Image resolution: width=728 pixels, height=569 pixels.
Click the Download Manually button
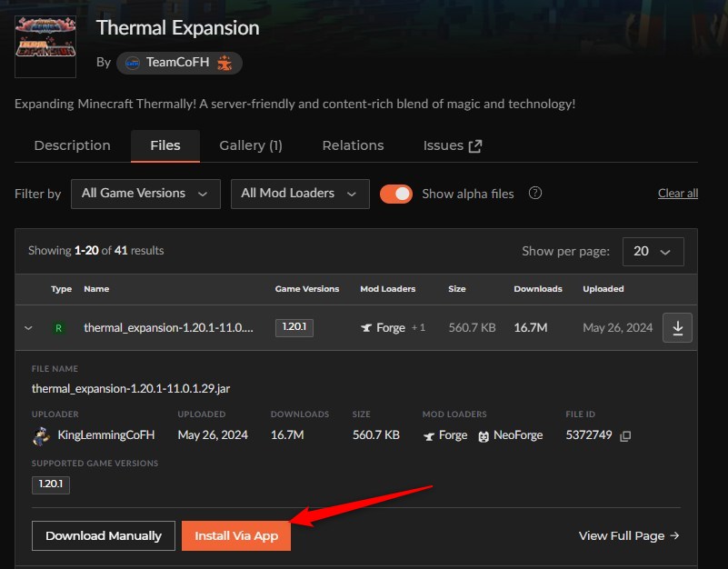104,536
